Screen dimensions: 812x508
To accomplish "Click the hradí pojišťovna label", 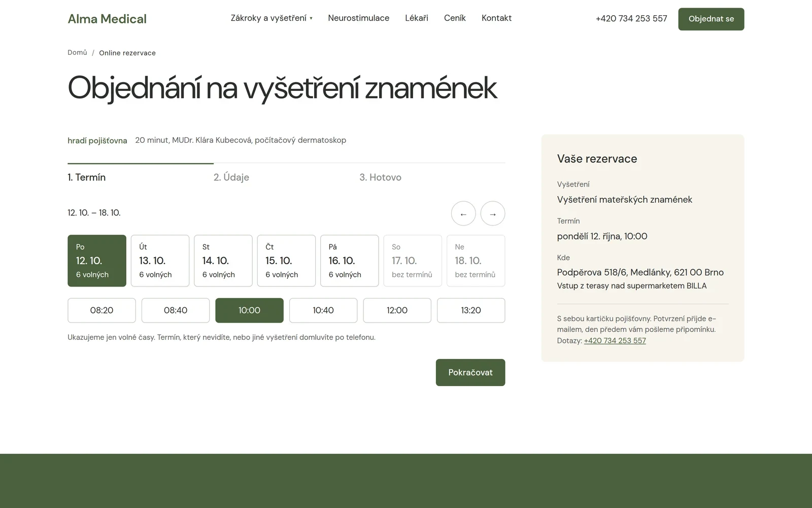I will [97, 141].
